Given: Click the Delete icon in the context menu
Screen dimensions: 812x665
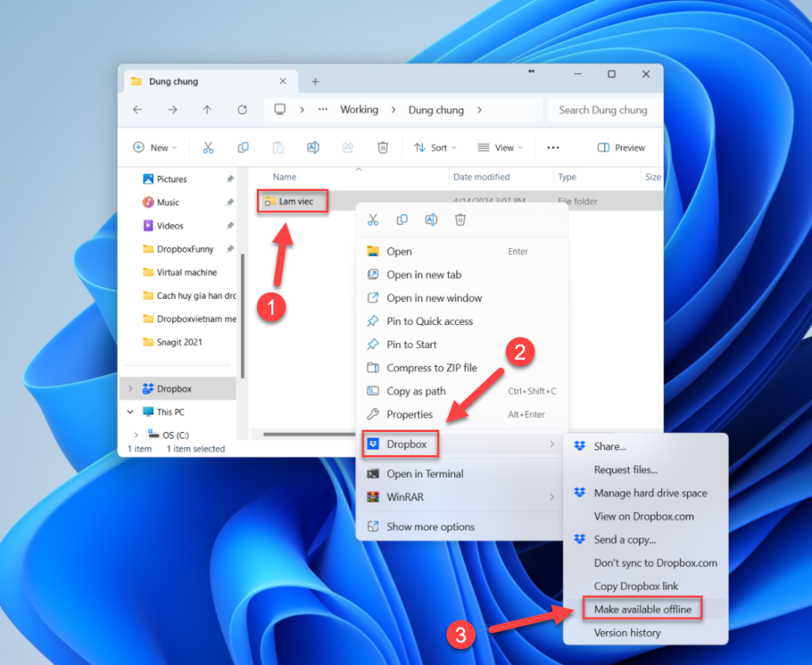Looking at the screenshot, I should (x=460, y=220).
